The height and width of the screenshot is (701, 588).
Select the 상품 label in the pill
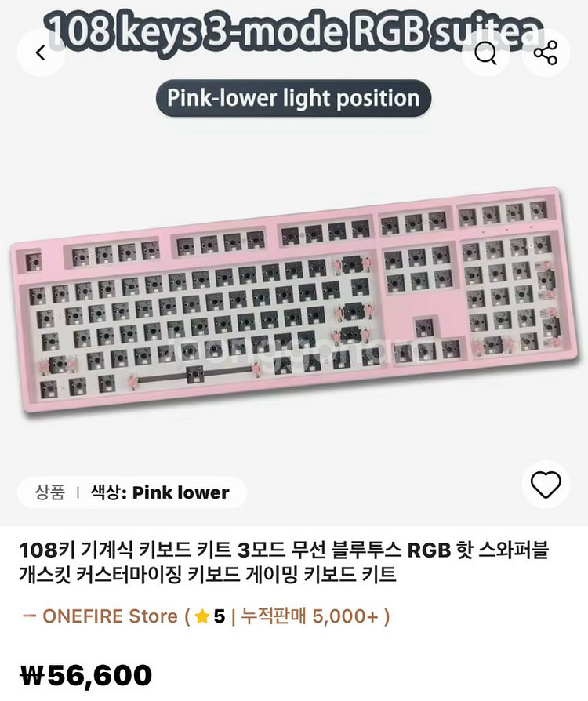click(50, 492)
